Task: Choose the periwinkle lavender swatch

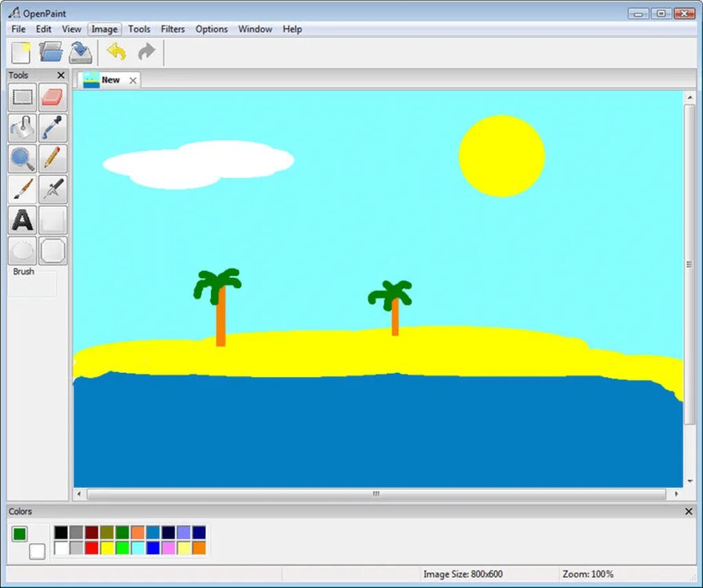Action: tap(184, 532)
